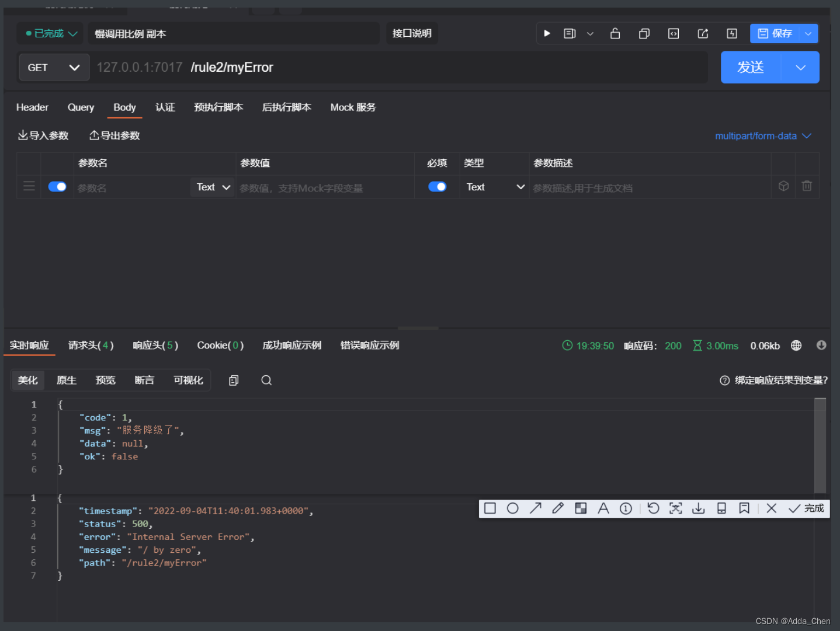Grab the row drag handle icon
This screenshot has height=631, width=840.
pyautogui.click(x=29, y=186)
